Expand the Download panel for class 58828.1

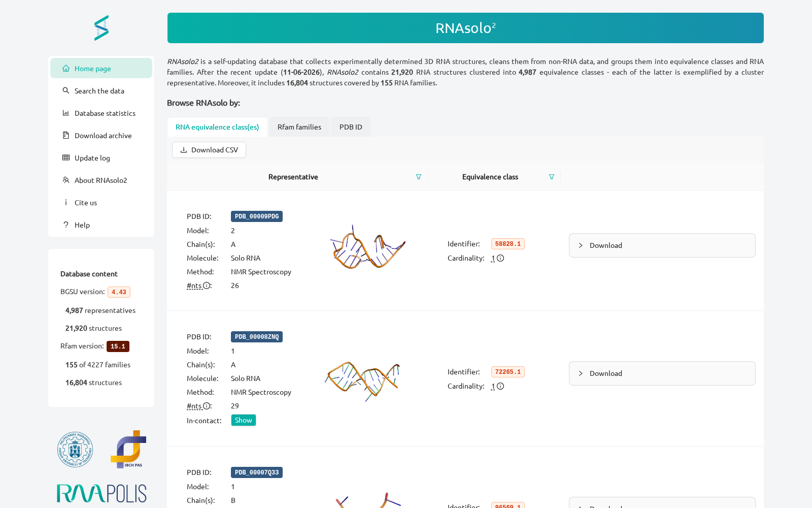tap(662, 245)
